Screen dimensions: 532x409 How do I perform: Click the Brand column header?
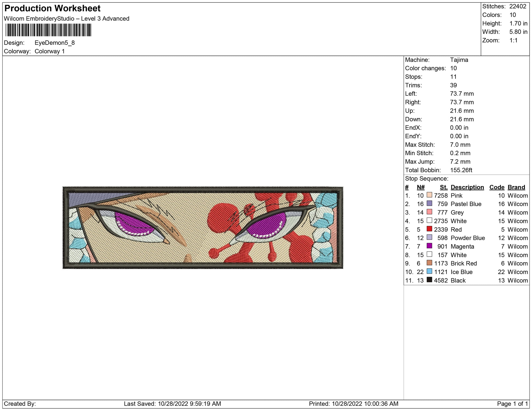click(x=516, y=187)
